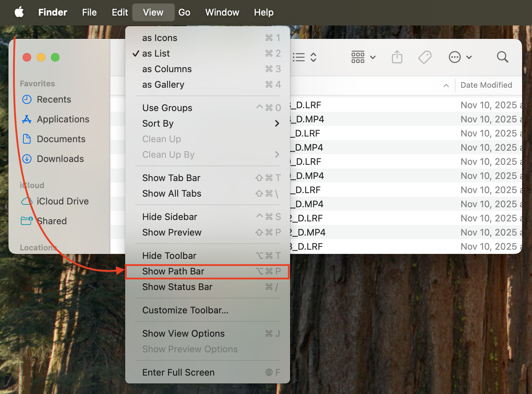Screen dimensions: 532x394
Task: Click the Action ellipsis icon
Action: coord(455,57)
